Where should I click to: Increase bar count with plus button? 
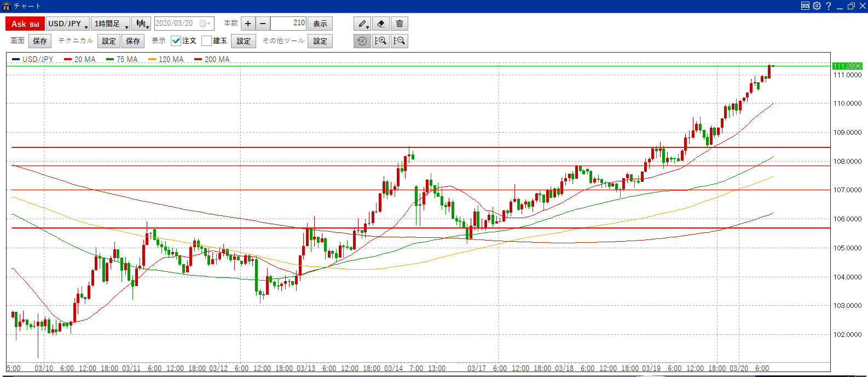click(248, 24)
